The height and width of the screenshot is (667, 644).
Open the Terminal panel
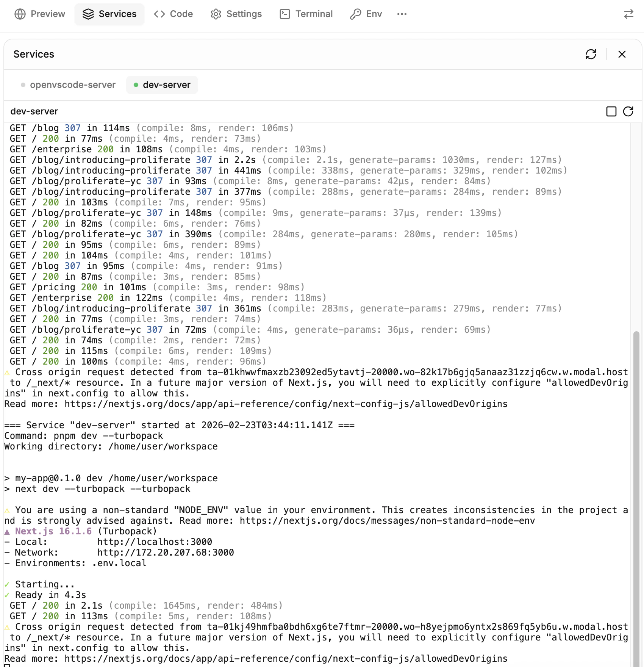(x=305, y=14)
